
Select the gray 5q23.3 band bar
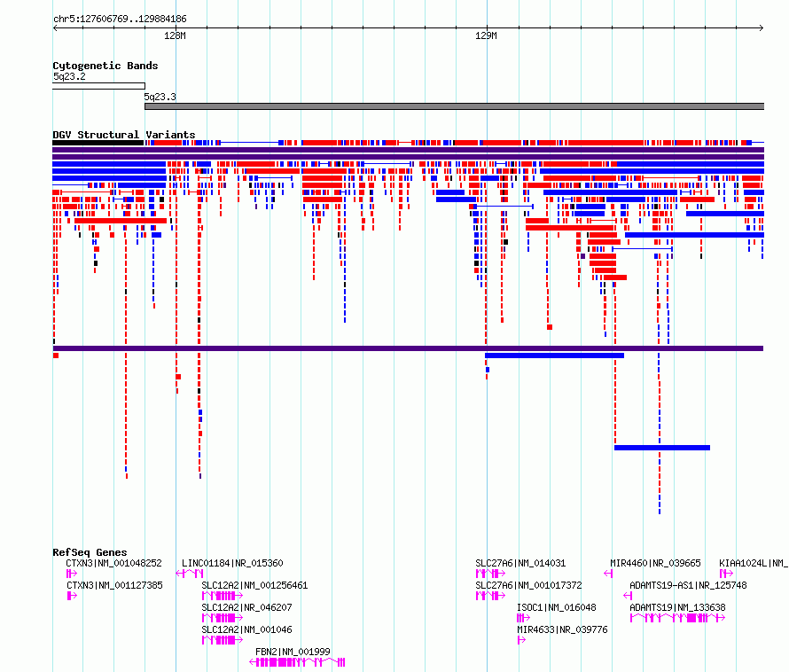(x=455, y=106)
